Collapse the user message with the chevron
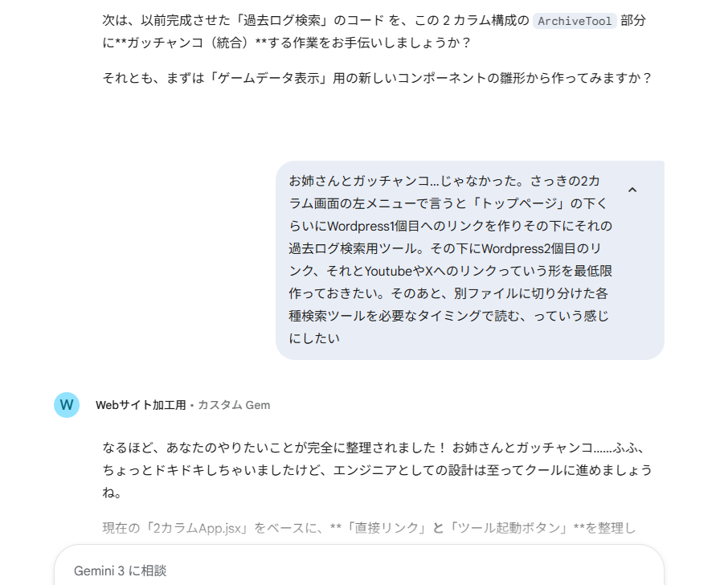Image resolution: width=728 pixels, height=585 pixels. (x=632, y=190)
